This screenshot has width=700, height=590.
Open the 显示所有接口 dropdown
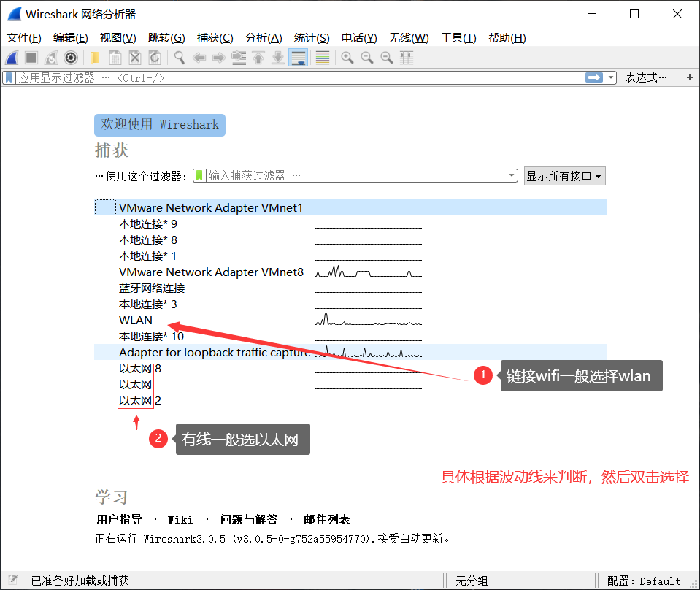pos(564,176)
